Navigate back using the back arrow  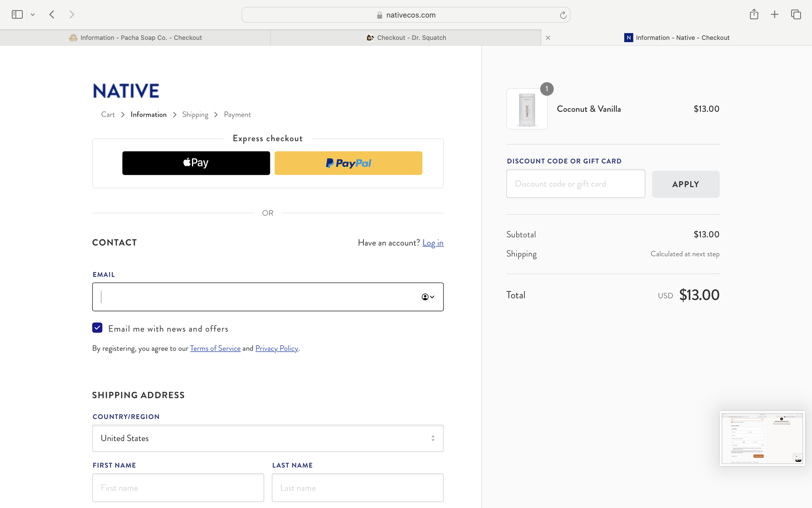[x=52, y=14]
